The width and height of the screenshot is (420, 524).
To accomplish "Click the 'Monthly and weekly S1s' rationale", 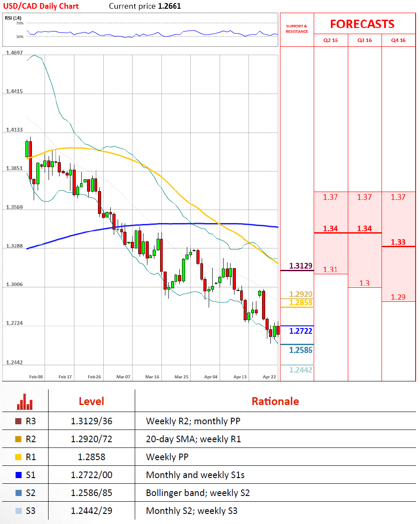I will pyautogui.click(x=195, y=475).
